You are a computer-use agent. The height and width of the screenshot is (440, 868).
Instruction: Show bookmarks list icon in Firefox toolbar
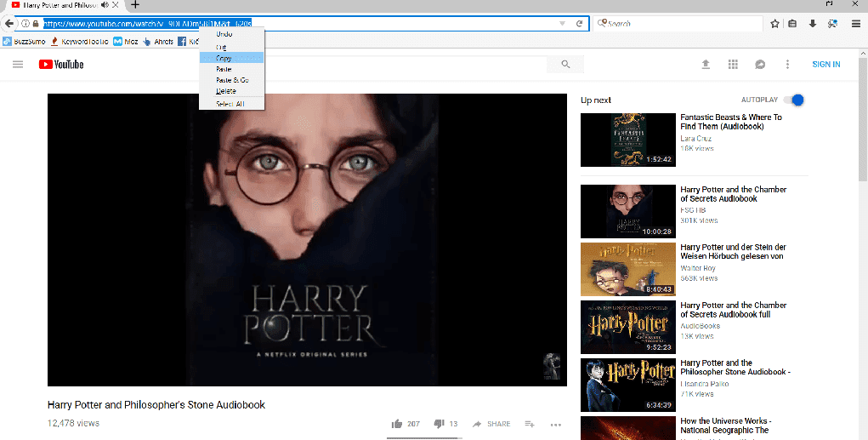pyautogui.click(x=792, y=24)
